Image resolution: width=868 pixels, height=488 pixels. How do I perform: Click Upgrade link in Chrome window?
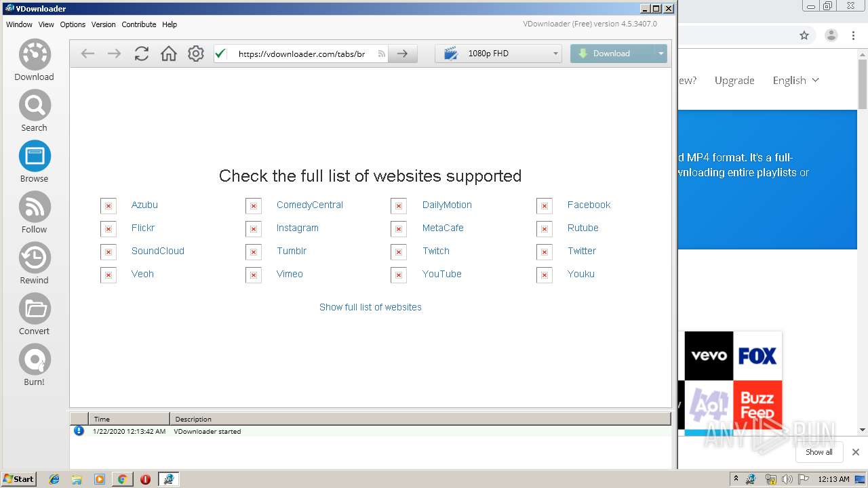coord(734,80)
